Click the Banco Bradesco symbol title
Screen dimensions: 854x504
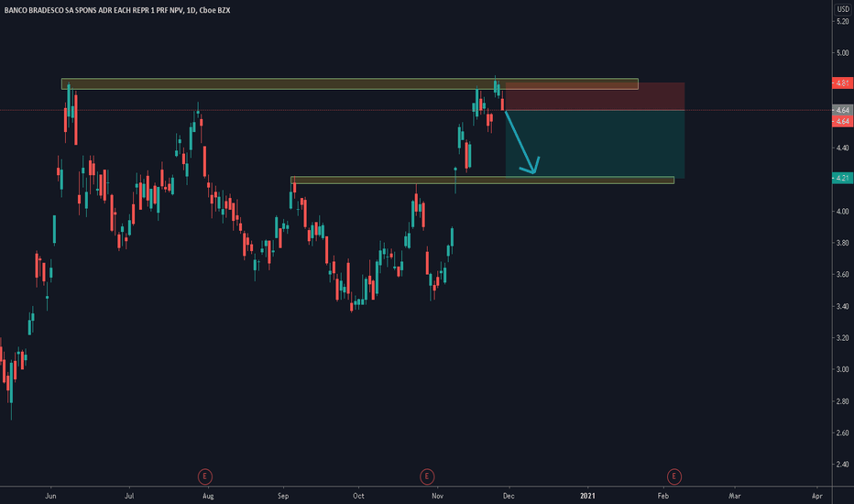pos(117,10)
